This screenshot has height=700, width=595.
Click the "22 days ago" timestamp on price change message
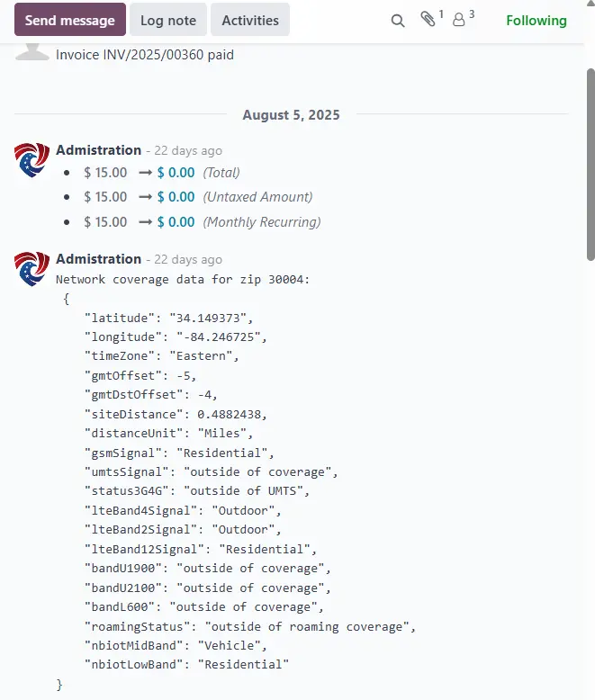tap(187, 151)
